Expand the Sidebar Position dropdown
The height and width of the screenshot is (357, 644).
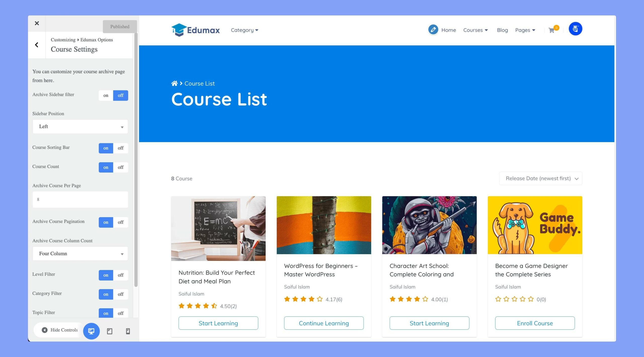click(x=80, y=127)
